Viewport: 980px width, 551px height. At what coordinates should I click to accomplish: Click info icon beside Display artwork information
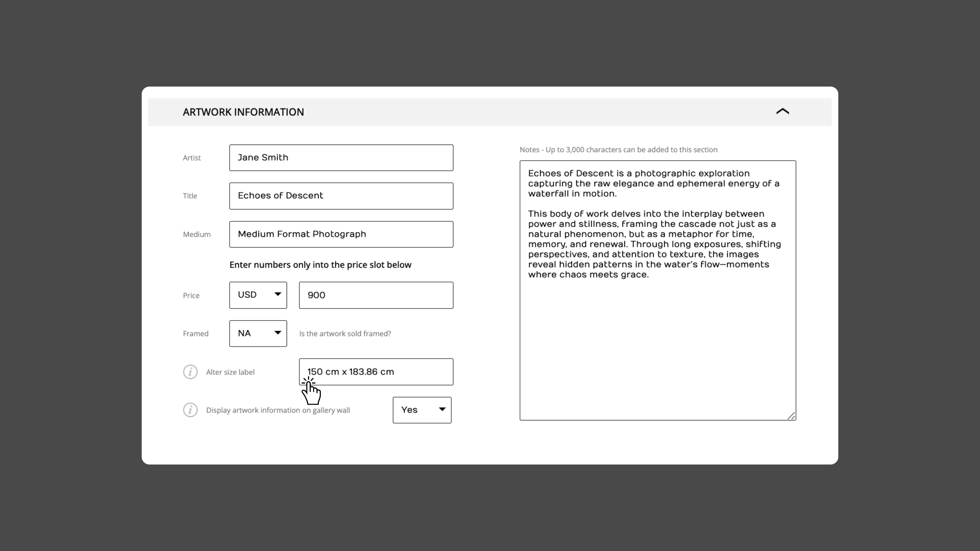[190, 410]
